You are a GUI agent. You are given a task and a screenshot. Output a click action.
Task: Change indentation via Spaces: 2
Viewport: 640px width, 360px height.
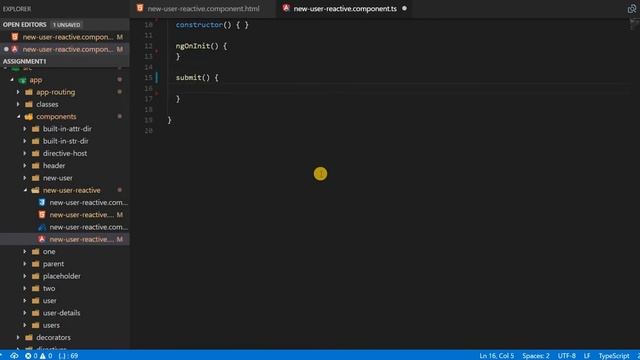[x=536, y=356]
